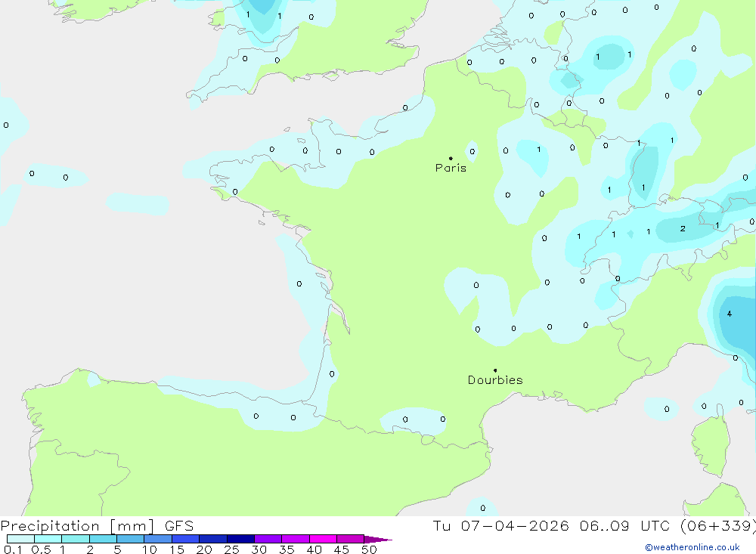Click the 50 mm legend arrow tip
This screenshot has height=554, width=756.
point(378,540)
